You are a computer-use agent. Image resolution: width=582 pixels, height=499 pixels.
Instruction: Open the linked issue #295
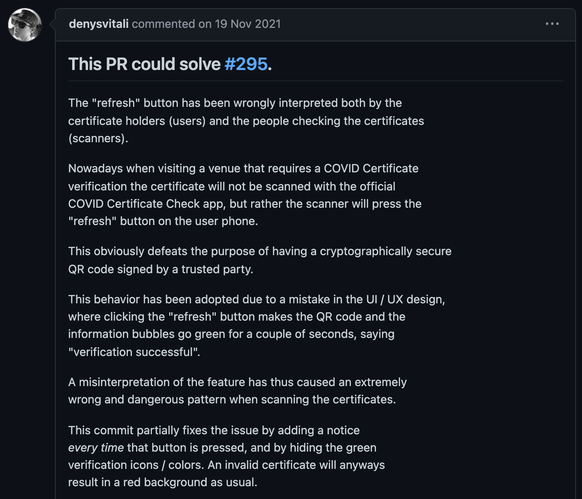point(246,64)
